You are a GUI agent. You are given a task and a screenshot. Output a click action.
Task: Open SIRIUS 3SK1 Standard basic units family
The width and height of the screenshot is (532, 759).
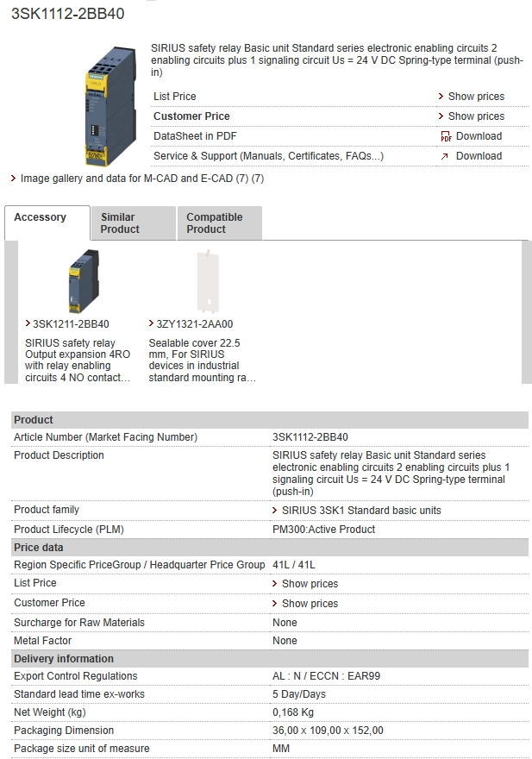pyautogui.click(x=361, y=511)
